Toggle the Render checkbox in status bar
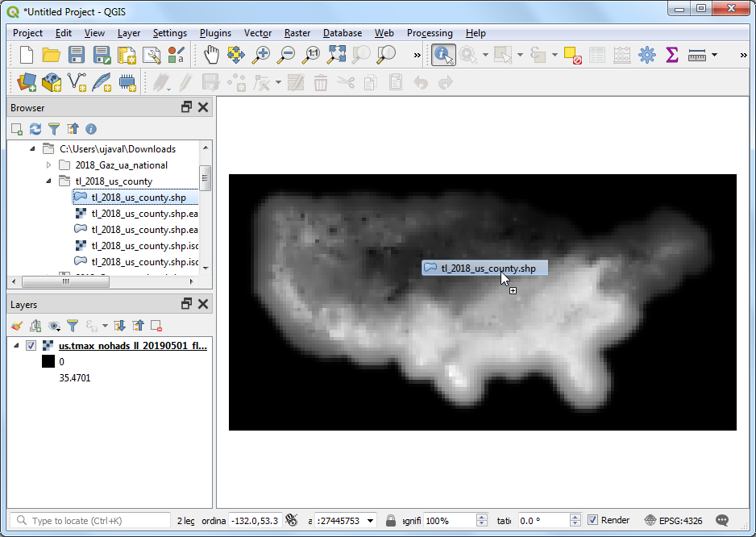This screenshot has height=537, width=756. click(593, 521)
